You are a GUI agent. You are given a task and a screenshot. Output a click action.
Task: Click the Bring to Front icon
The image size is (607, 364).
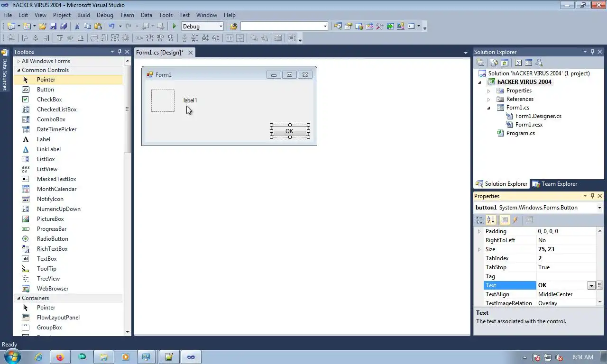coord(254,38)
